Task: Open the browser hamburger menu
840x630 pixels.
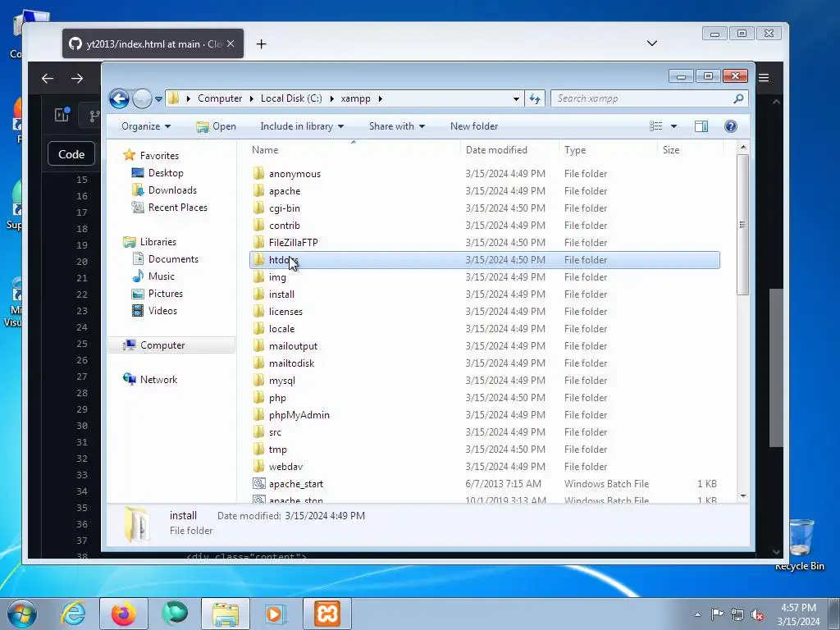Action: (764, 78)
